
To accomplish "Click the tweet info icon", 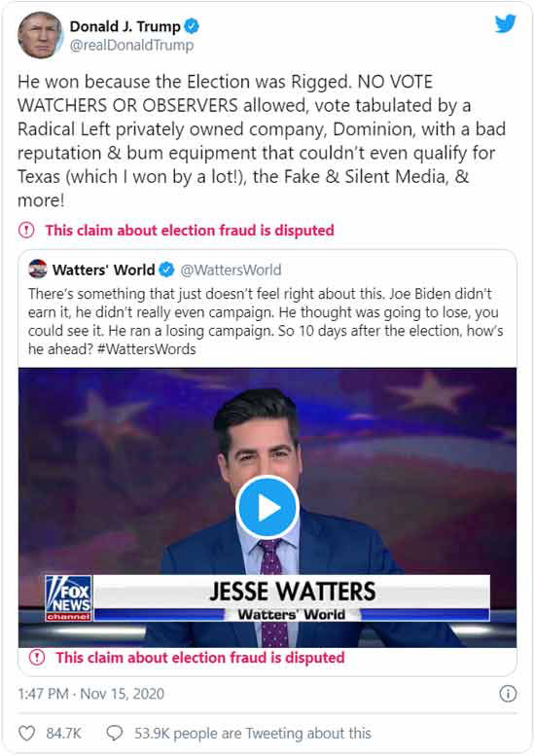I will pyautogui.click(x=508, y=694).
